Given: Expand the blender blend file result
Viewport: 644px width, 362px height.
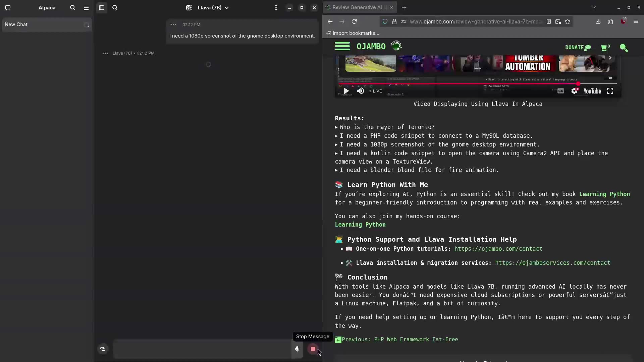Looking at the screenshot, I should pos(417,170).
